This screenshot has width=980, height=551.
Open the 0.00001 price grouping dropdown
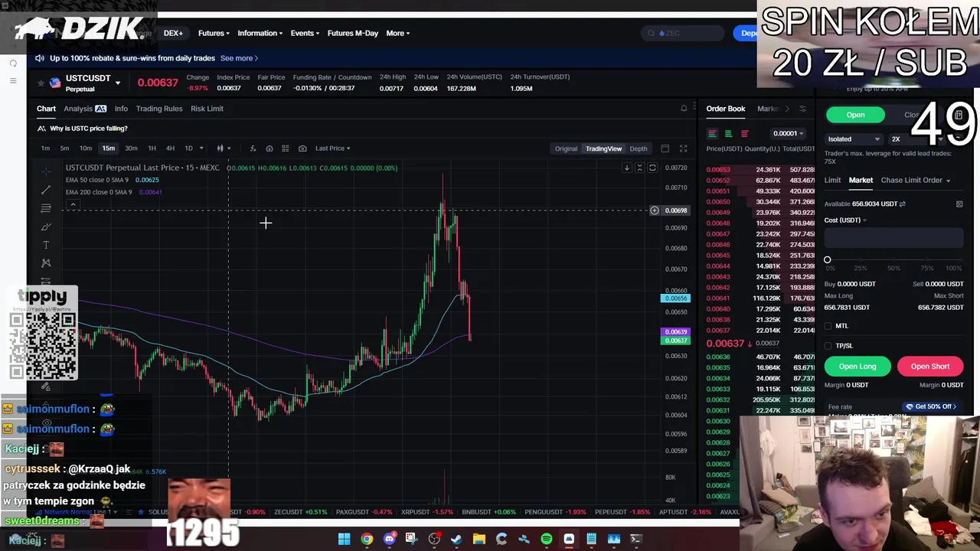[788, 133]
